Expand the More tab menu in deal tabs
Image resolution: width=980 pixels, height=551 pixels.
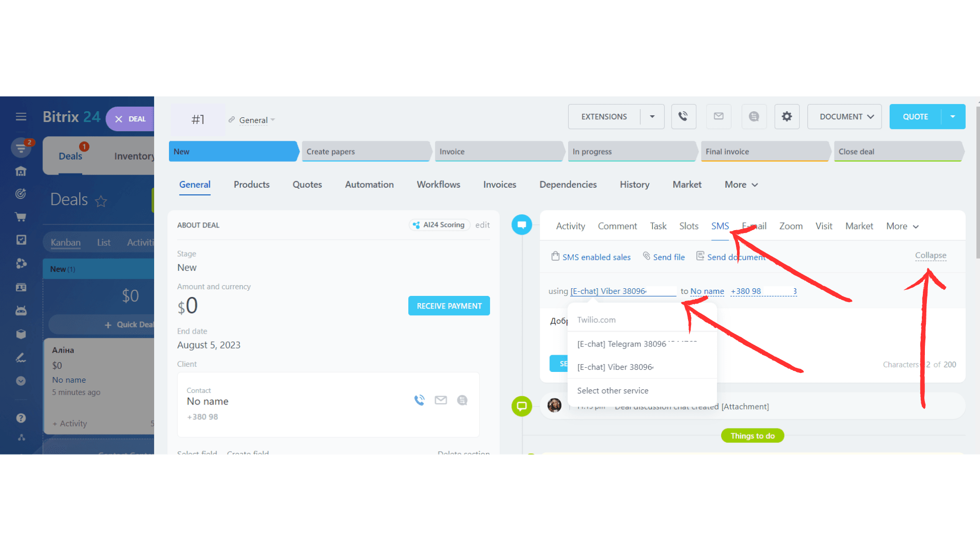741,185
